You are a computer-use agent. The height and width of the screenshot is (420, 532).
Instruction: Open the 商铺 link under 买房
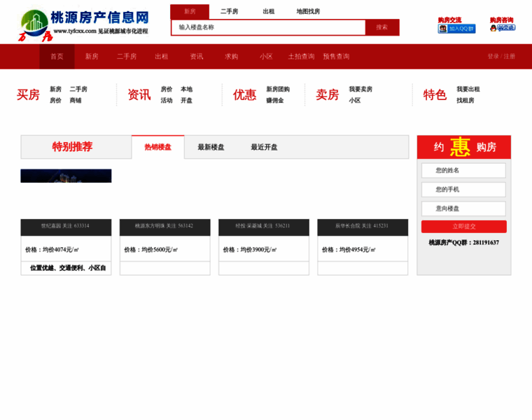[75, 101]
